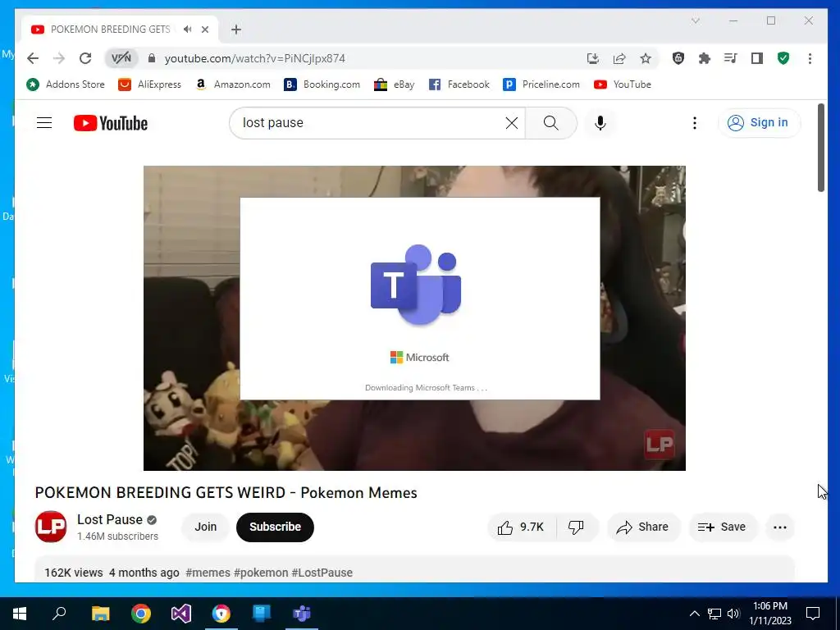The width and height of the screenshot is (840, 630).
Task: Open File Explorer from the taskbar
Action: [x=100, y=614]
